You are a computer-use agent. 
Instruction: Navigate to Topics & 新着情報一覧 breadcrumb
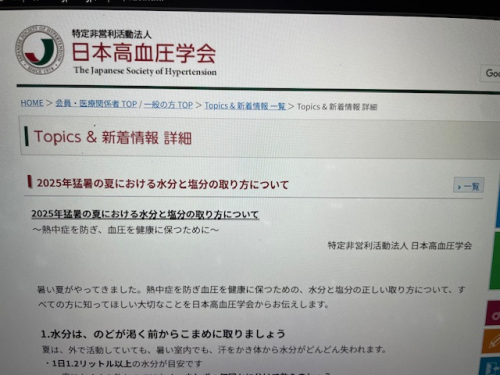pyautogui.click(x=245, y=106)
